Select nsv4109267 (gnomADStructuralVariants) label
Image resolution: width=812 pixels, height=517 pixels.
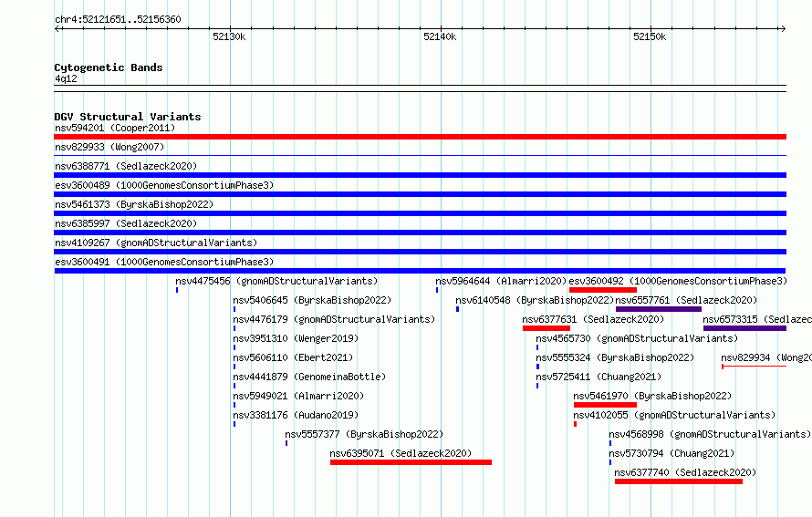pos(156,243)
